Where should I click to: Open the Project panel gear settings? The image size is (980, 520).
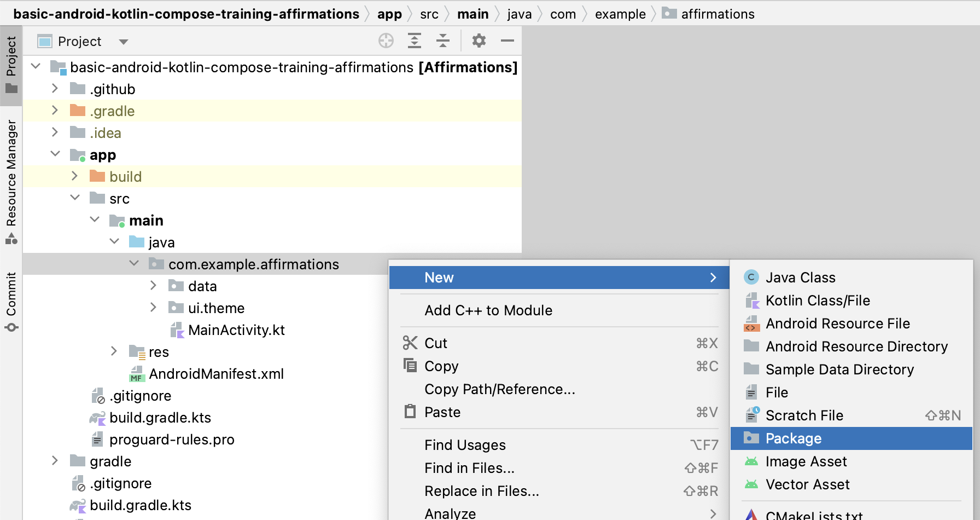(479, 41)
